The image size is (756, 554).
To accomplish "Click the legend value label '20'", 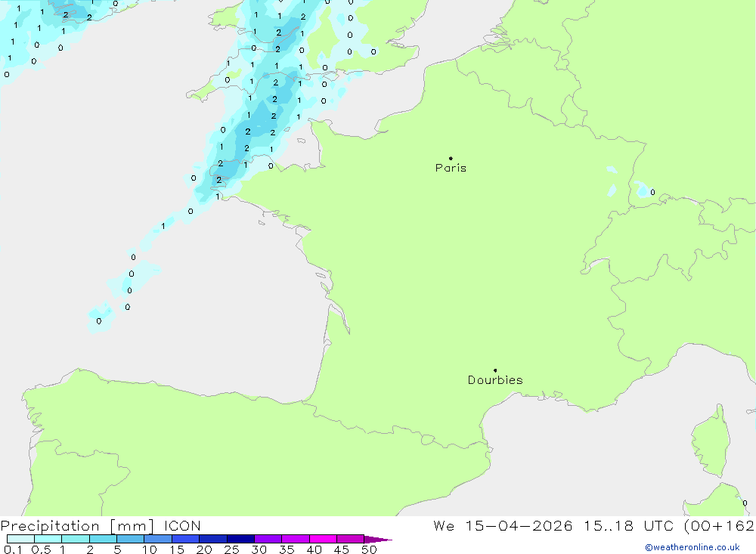I will point(204,549).
